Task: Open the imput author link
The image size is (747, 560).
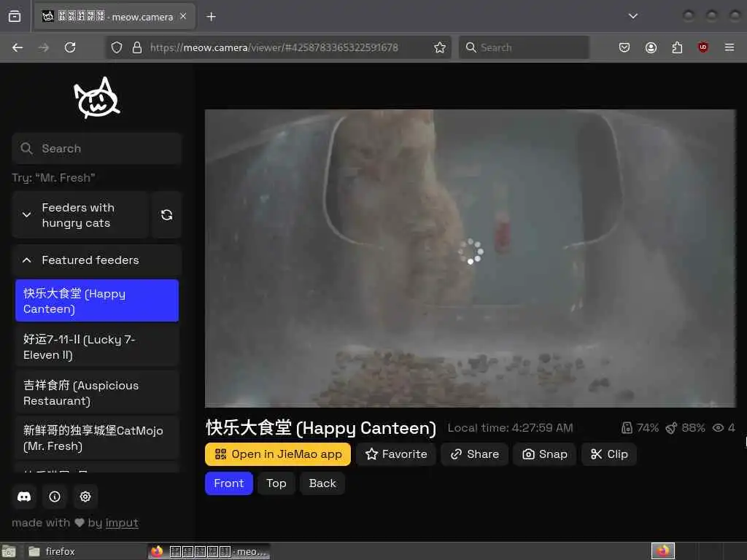Action: tap(122, 523)
